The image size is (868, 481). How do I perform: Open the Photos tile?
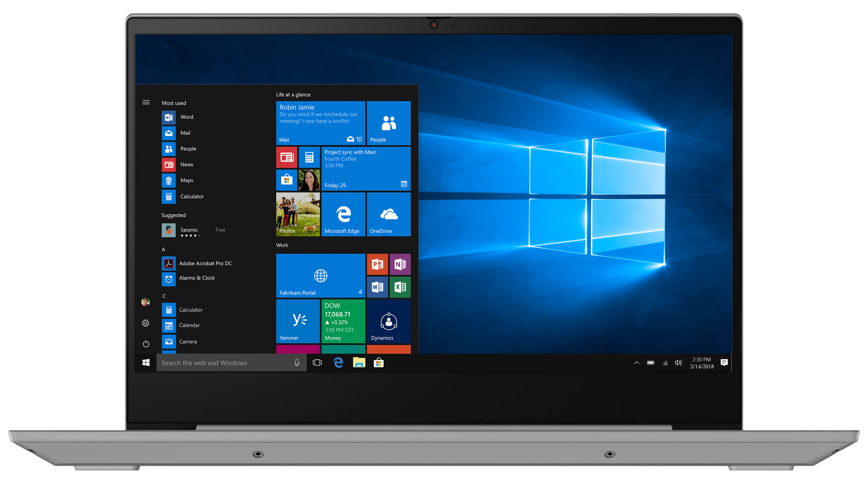[x=298, y=214]
